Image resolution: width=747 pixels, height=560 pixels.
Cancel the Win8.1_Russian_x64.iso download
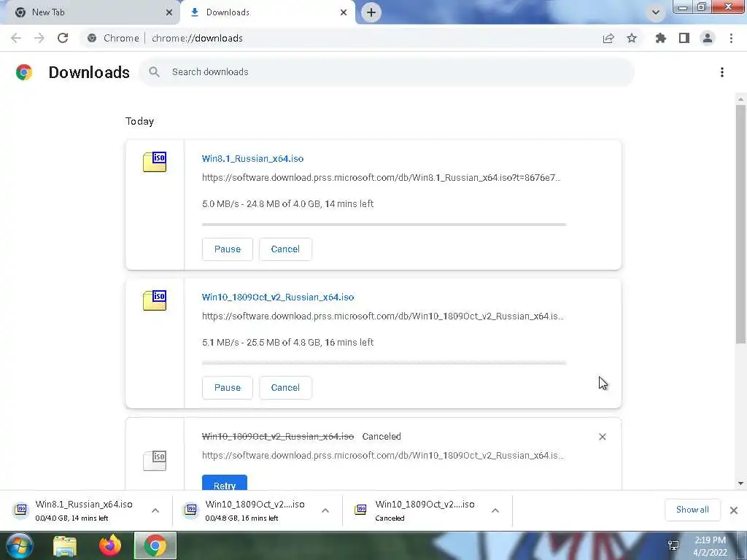point(285,249)
